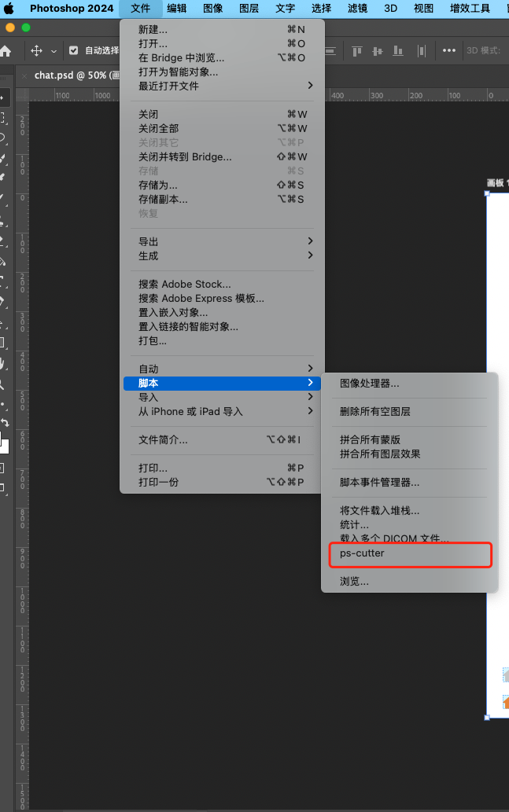Choose 删除所有空图层 script
Viewport: 509px width, 812px height.
click(x=410, y=412)
